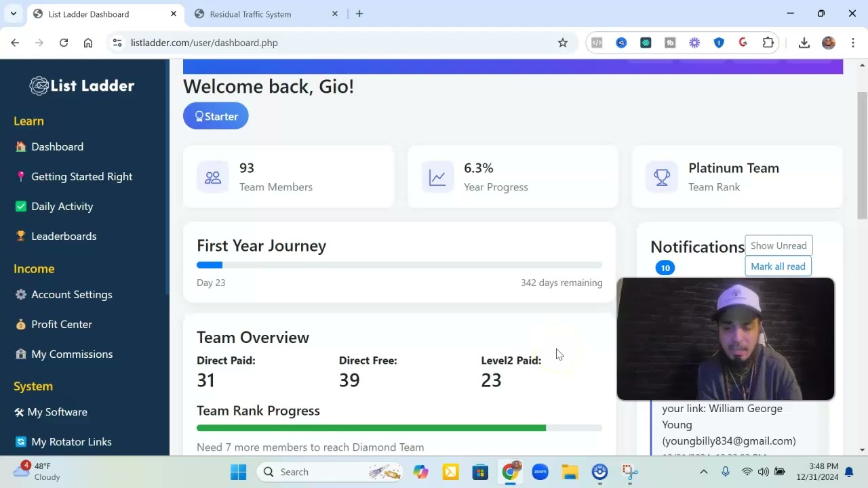Open Zoom from the taskbar

point(540,472)
